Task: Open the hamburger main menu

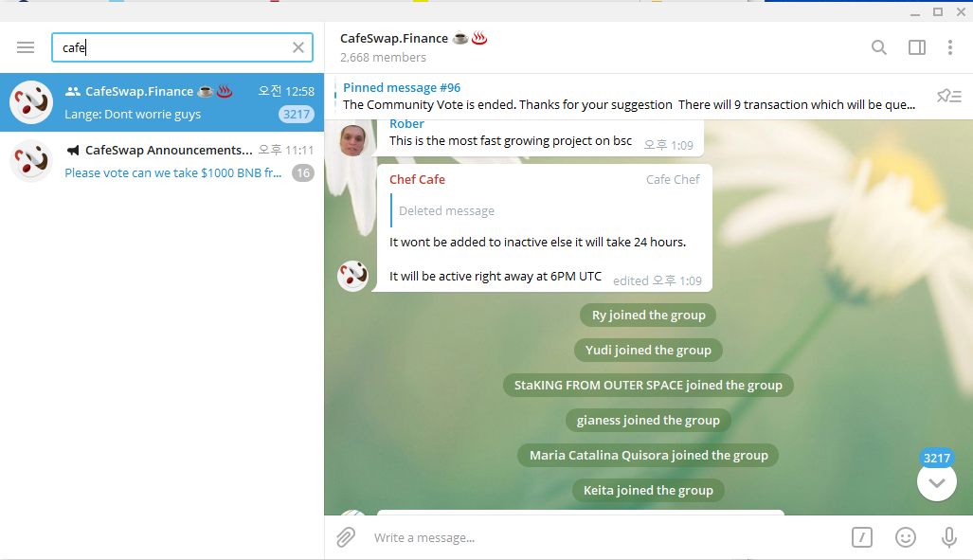Action: tap(26, 47)
